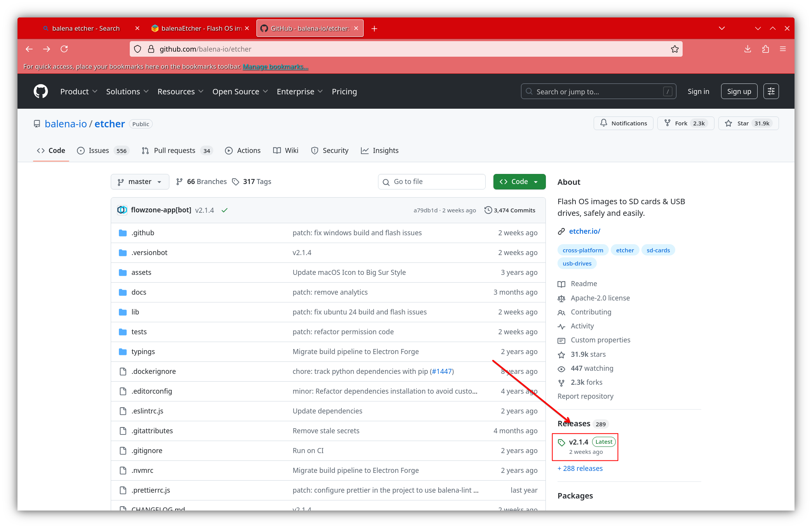The height and width of the screenshot is (528, 812).
Task: Reload the page with the refresh icon
Action: coord(64,49)
